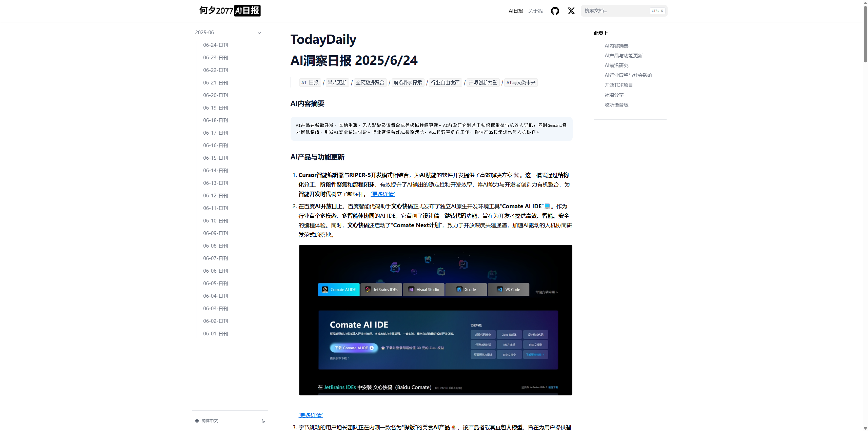The height and width of the screenshot is (431, 868).
Task: Open the AI日报 navigation menu item
Action: [515, 11]
